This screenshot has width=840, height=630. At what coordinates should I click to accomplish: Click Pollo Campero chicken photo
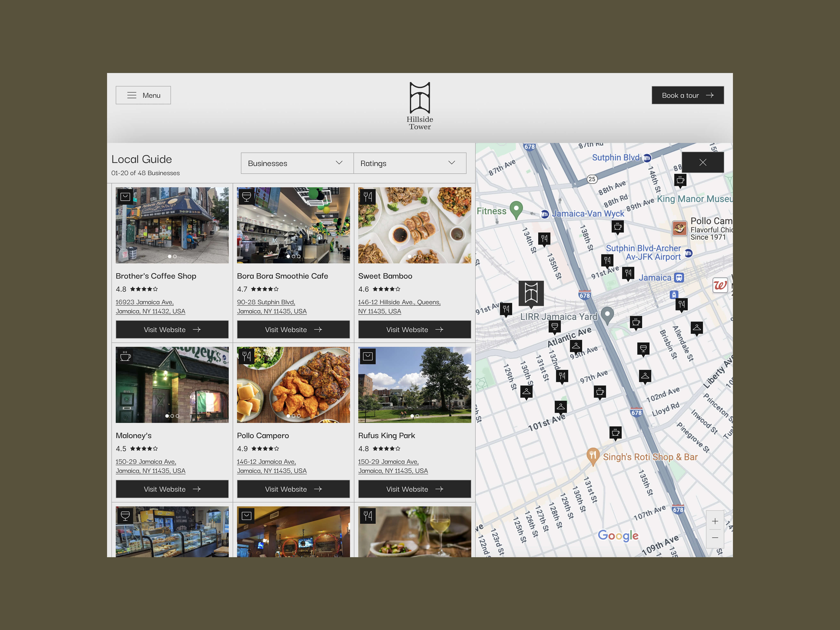(293, 385)
